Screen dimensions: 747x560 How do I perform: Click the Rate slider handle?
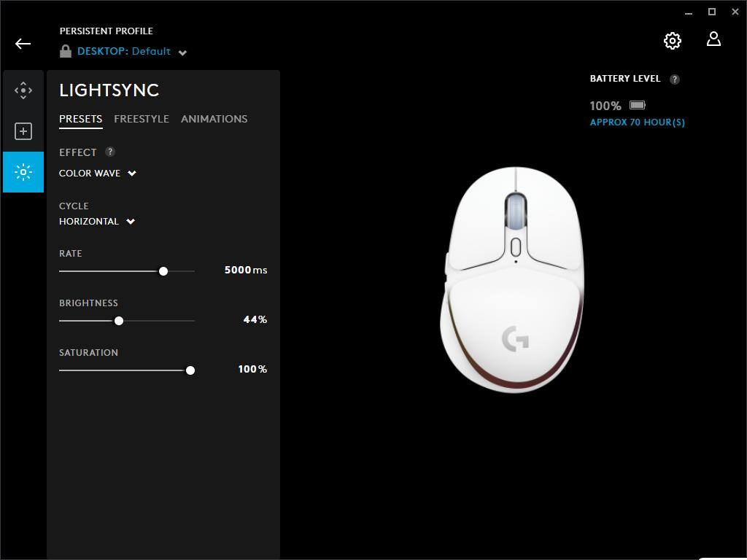pyautogui.click(x=163, y=271)
